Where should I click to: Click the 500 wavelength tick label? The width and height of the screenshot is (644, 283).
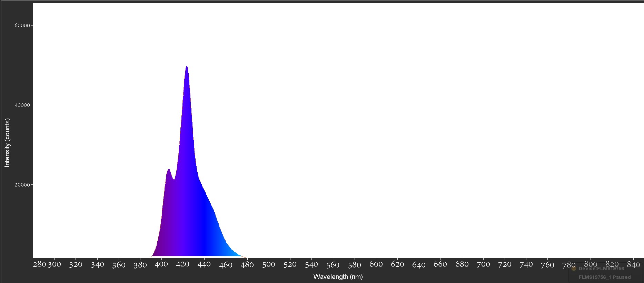269,264
